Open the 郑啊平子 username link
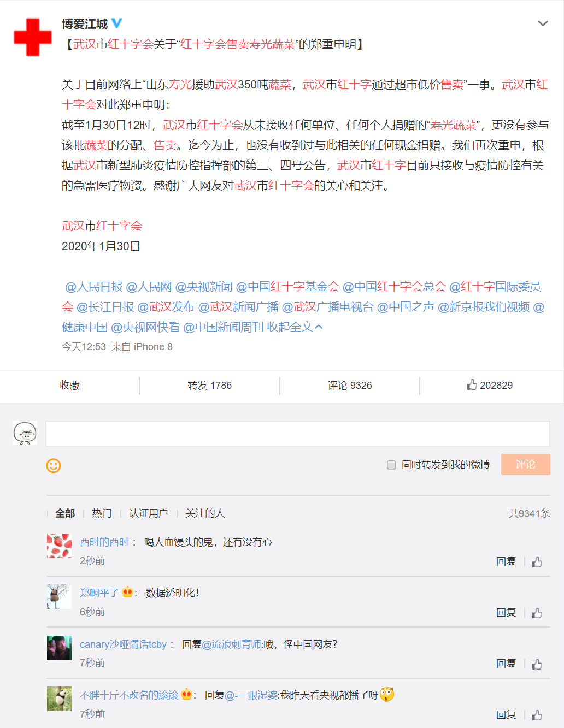The width and height of the screenshot is (564, 728). (x=99, y=593)
